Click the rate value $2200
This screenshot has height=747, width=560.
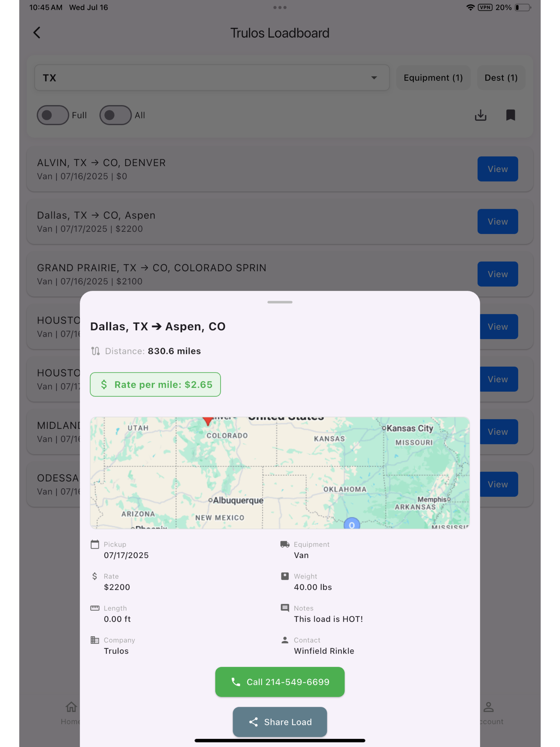pos(117,587)
